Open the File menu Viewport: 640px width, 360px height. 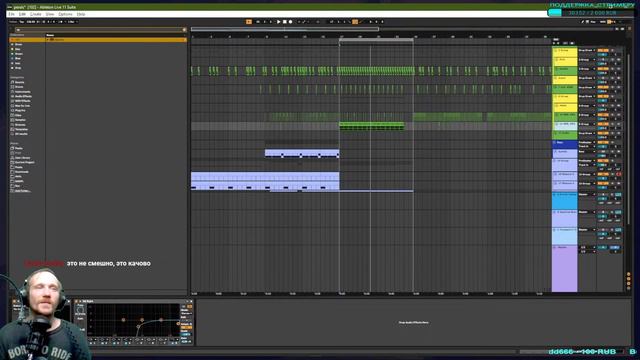(11, 14)
